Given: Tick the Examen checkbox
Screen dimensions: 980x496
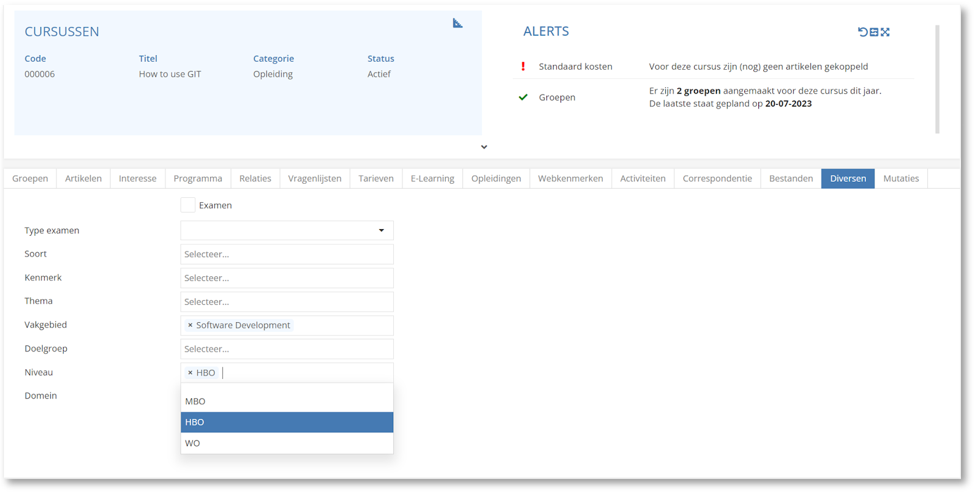Looking at the screenshot, I should point(188,205).
